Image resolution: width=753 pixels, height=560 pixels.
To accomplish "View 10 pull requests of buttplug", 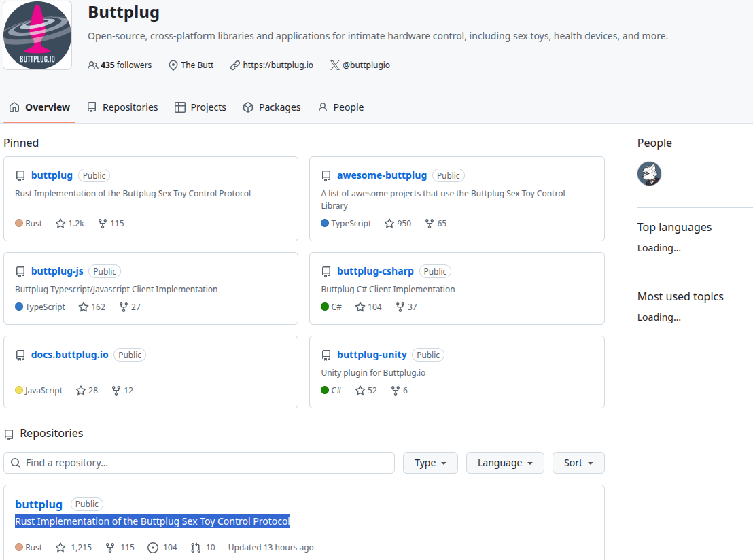I will coord(203,548).
